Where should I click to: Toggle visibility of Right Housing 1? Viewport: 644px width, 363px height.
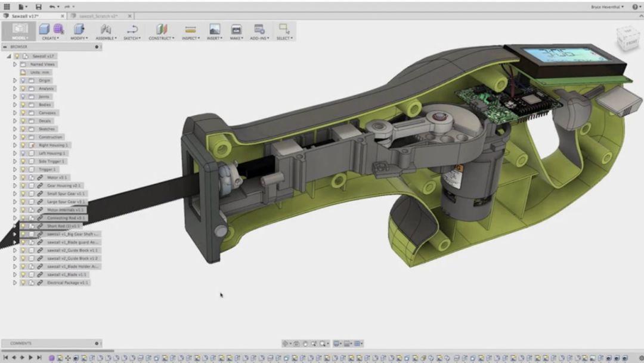[22, 145]
